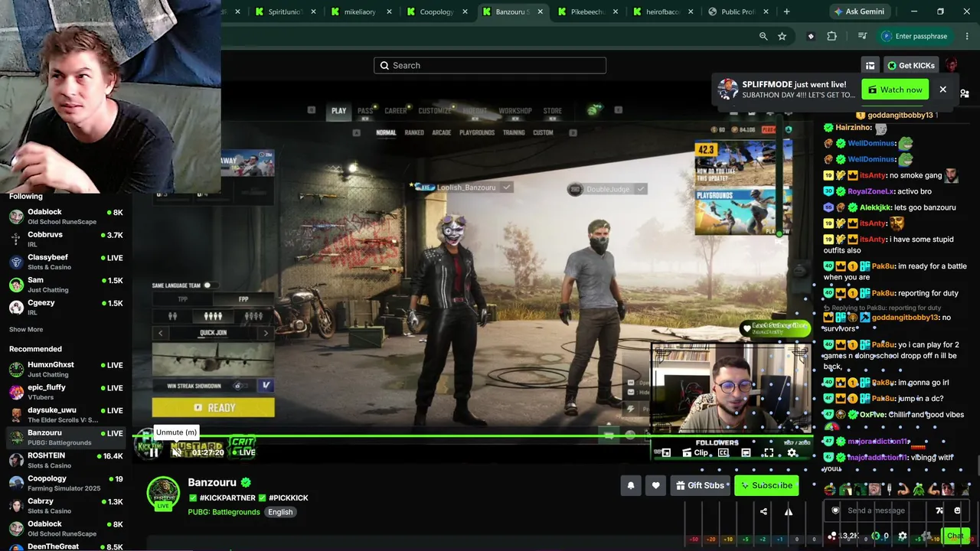
Task: Open the emote picker in chat
Action: (957, 510)
